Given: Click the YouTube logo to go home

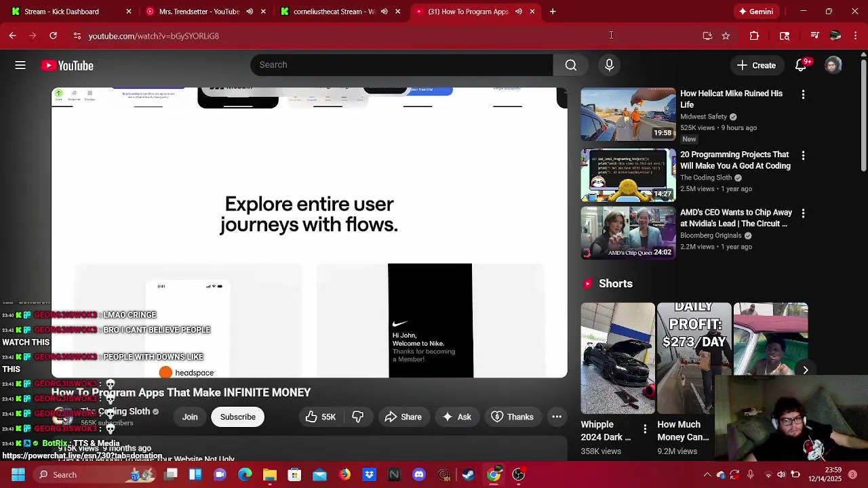Looking at the screenshot, I should click(67, 65).
